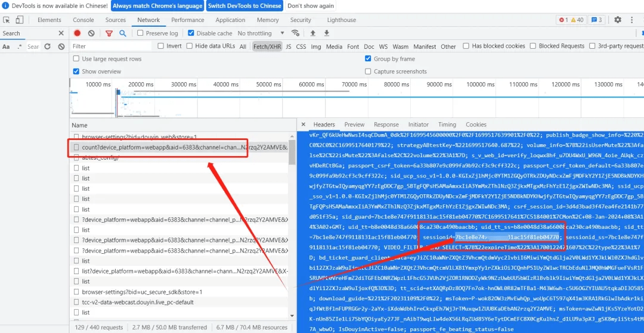The width and height of the screenshot is (644, 333).
Task: Click the inspect element picker icon
Action: tap(5, 20)
